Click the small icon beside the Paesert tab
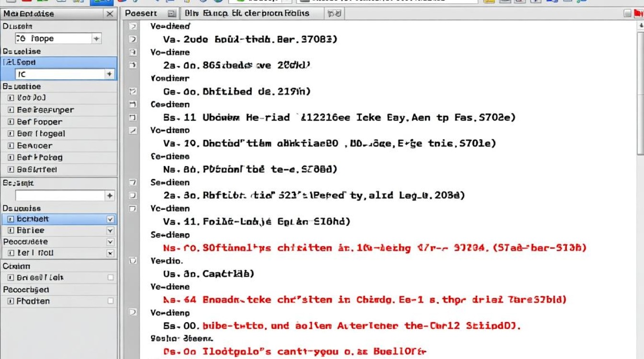The width and height of the screenshot is (644, 359). [171, 14]
